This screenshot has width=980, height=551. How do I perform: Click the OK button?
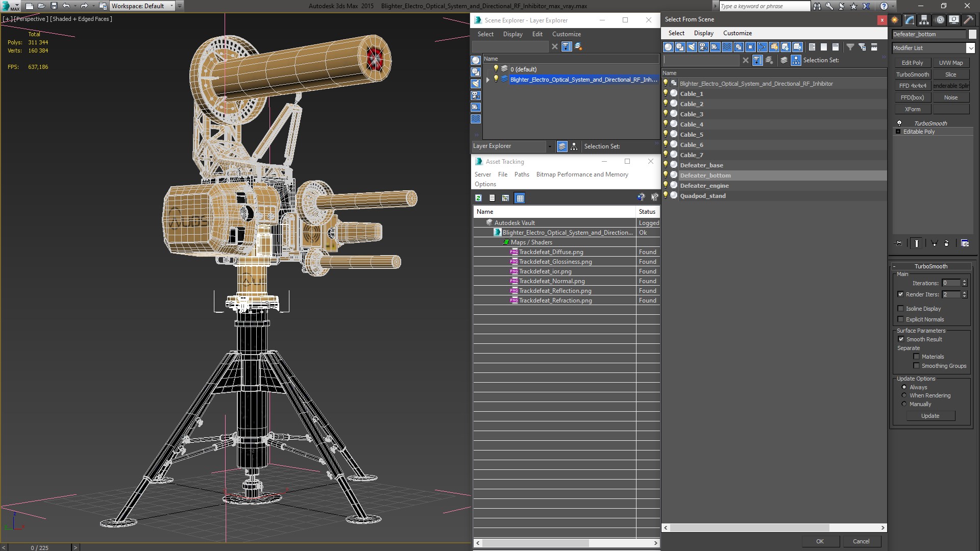(819, 541)
